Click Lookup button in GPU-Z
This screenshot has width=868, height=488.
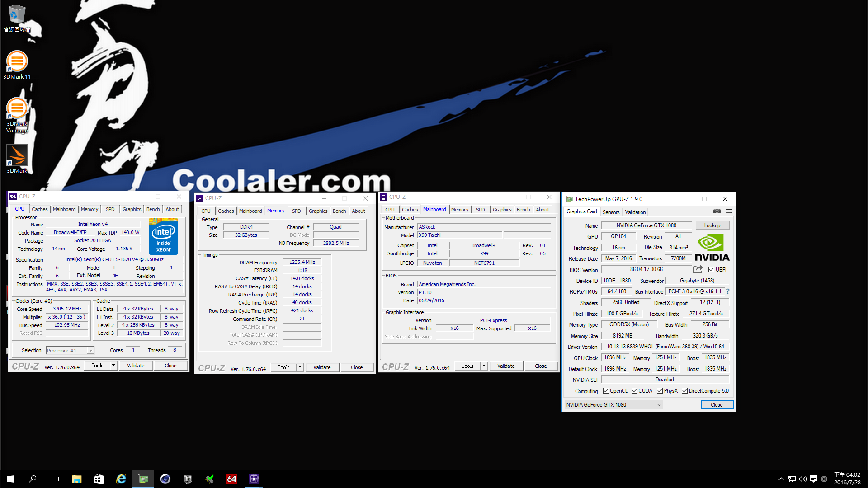click(712, 225)
